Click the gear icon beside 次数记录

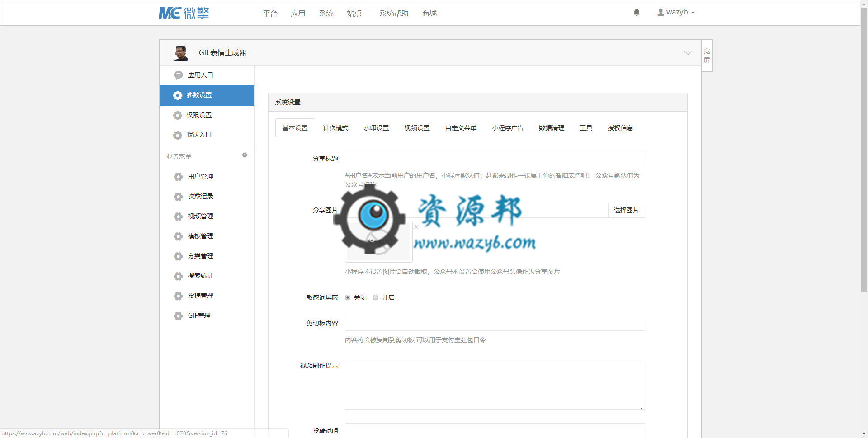(178, 197)
